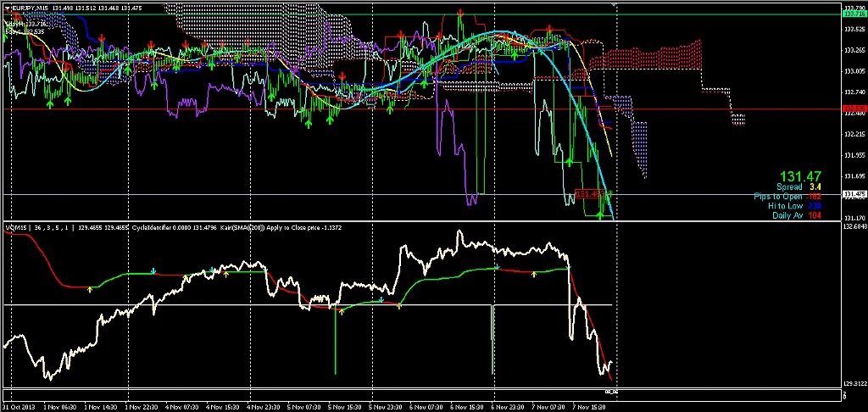Viewport: 868px width, 412px height.
Task: Click the Spread 3.4 readout
Action: [797, 187]
